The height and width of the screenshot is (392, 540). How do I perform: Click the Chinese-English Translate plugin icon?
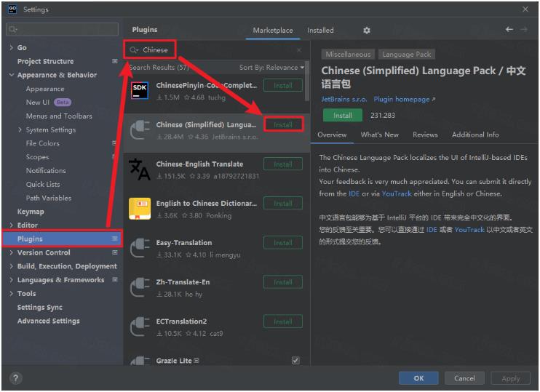[140, 169]
